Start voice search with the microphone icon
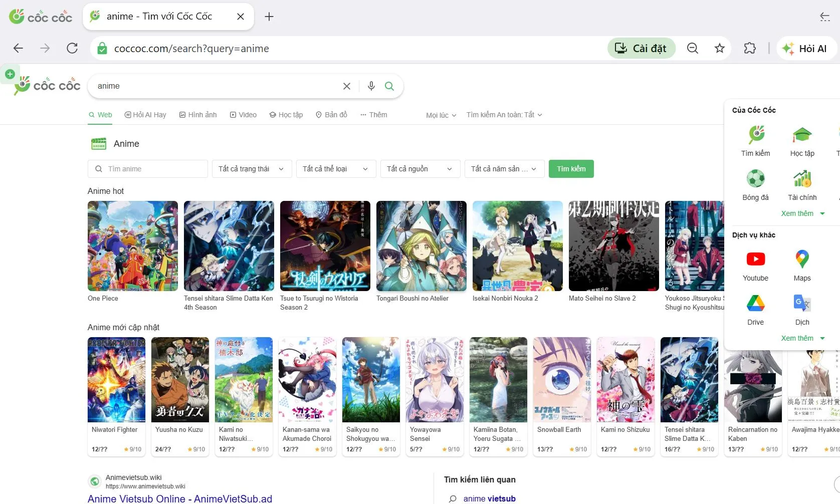 pos(371,86)
